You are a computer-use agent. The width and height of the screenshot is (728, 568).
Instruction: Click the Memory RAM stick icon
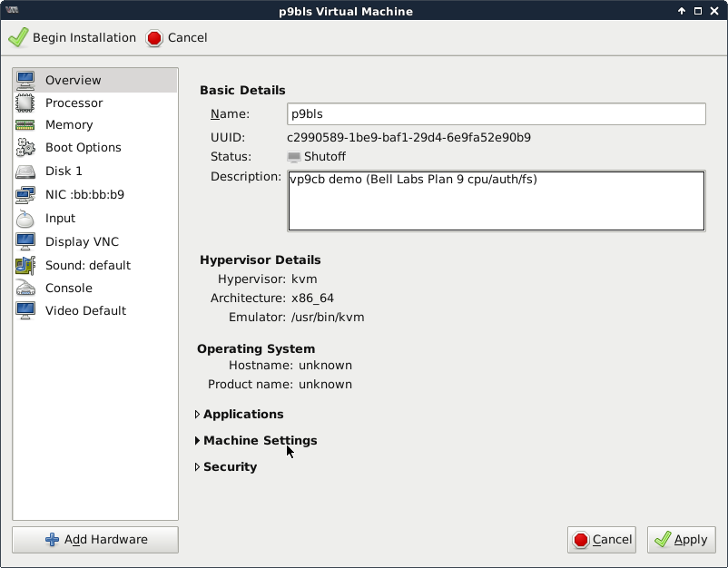pyautogui.click(x=25, y=125)
